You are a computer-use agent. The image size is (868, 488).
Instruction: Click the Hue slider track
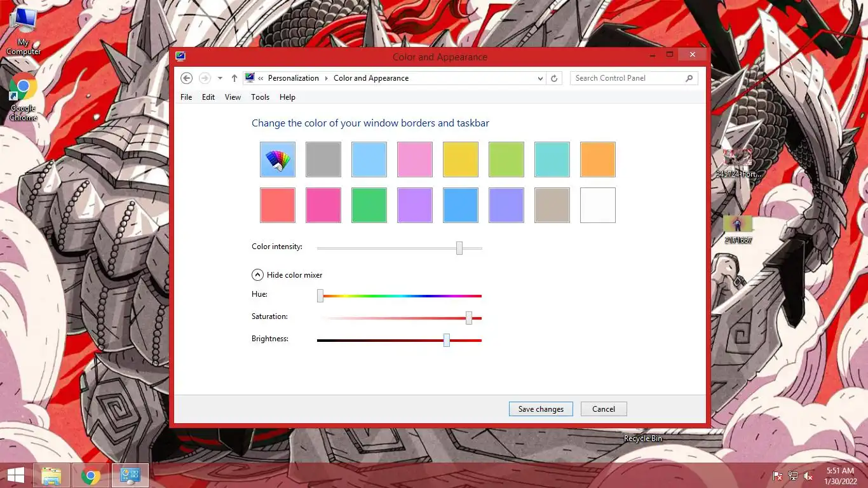point(400,296)
